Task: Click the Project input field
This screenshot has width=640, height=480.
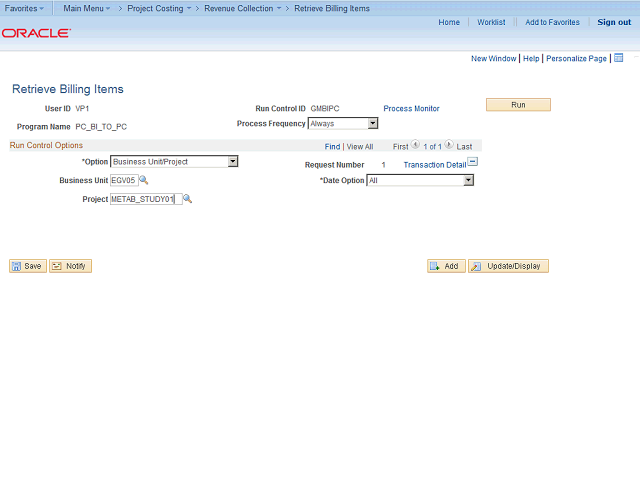Action: (146, 199)
